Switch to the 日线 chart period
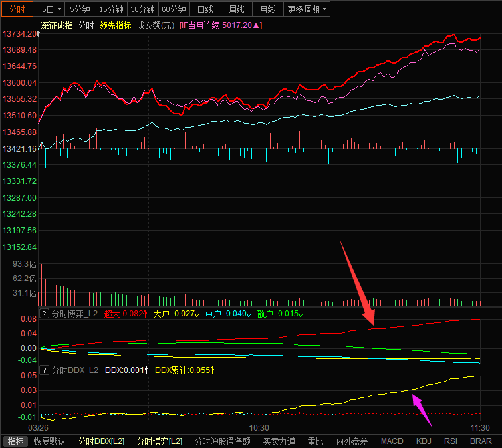Image resolution: width=502 pixels, height=448 pixels. point(205,9)
